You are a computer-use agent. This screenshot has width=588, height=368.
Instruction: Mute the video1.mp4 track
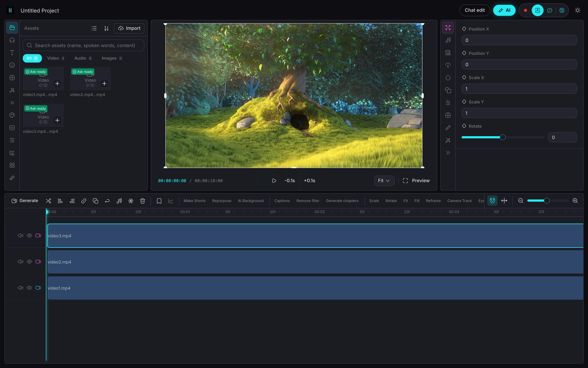pos(20,288)
